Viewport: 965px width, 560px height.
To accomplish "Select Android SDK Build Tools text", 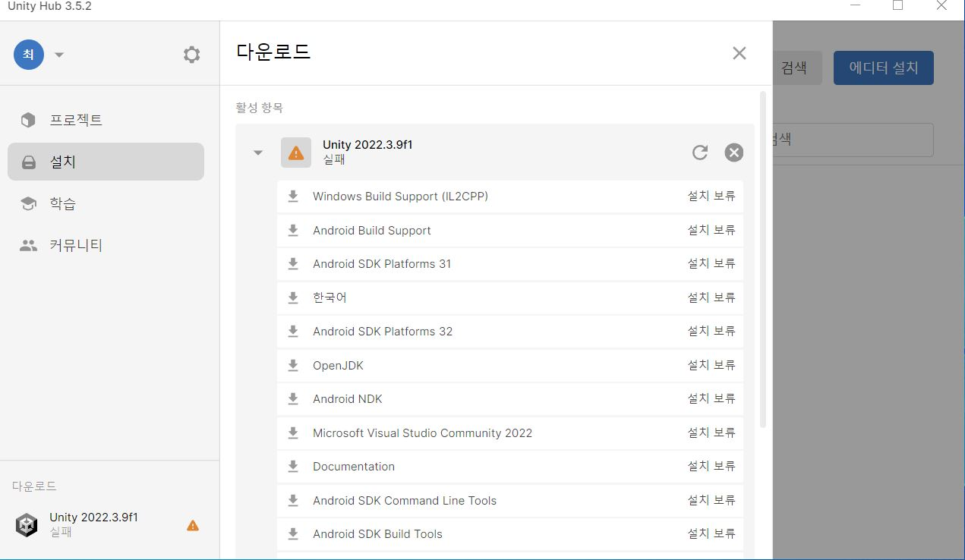I will click(377, 534).
